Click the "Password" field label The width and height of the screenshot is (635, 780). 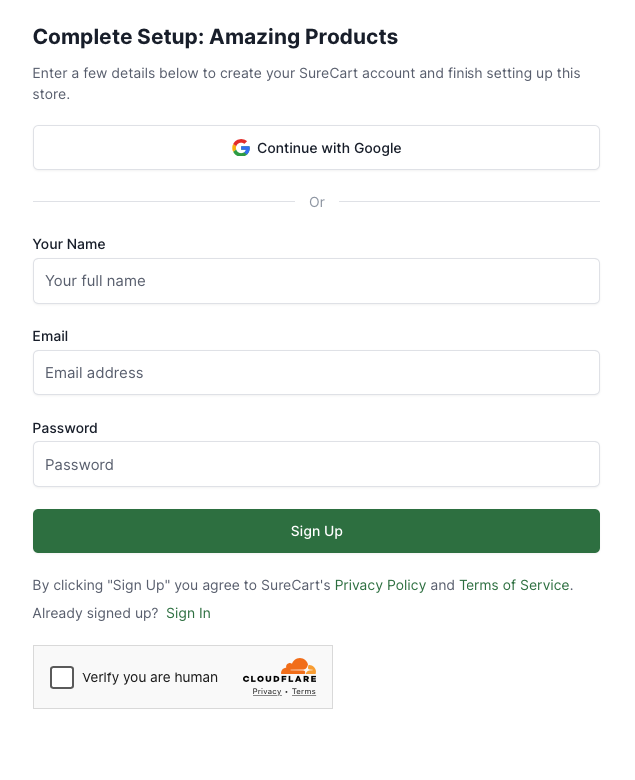tap(65, 428)
